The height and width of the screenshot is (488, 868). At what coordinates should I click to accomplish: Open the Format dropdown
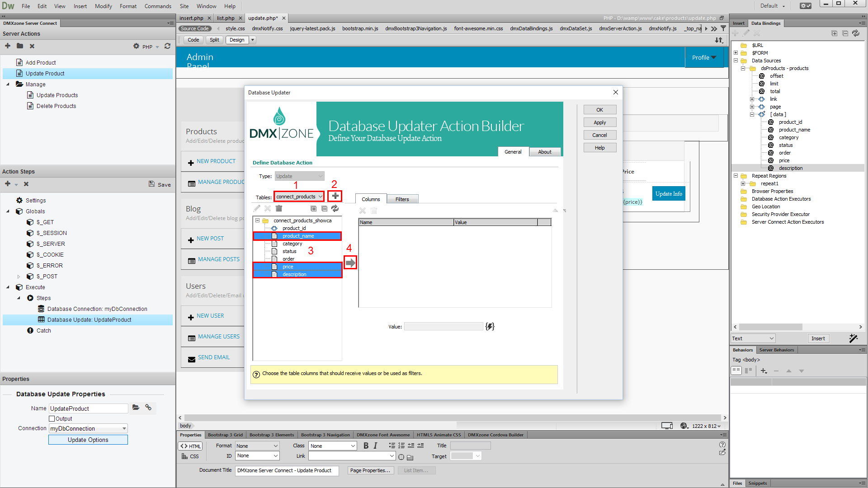tap(257, 446)
